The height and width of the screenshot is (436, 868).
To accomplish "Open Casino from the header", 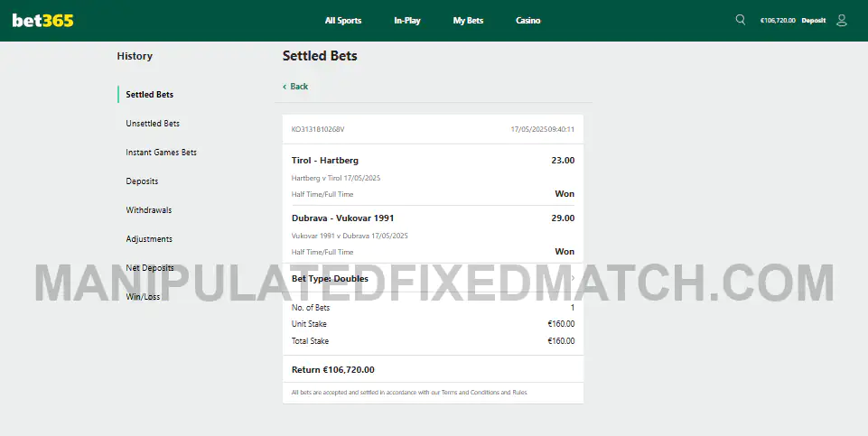I will coord(528,21).
